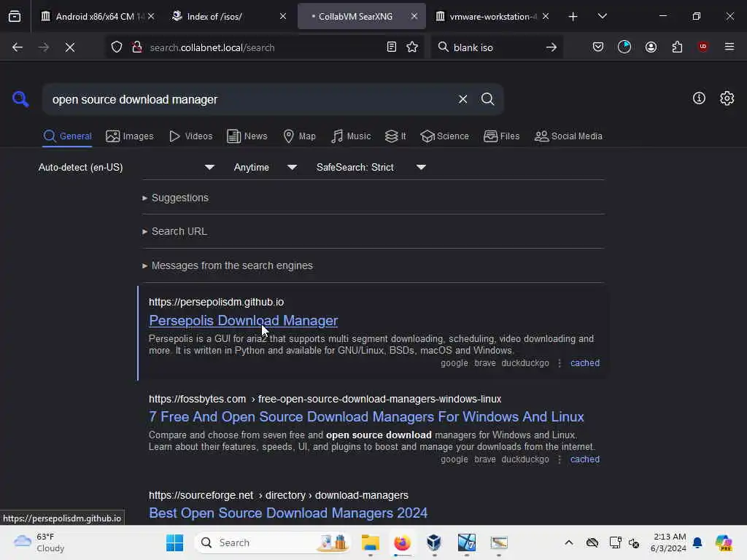
Task: Stop loading the page
Action: coord(69,47)
